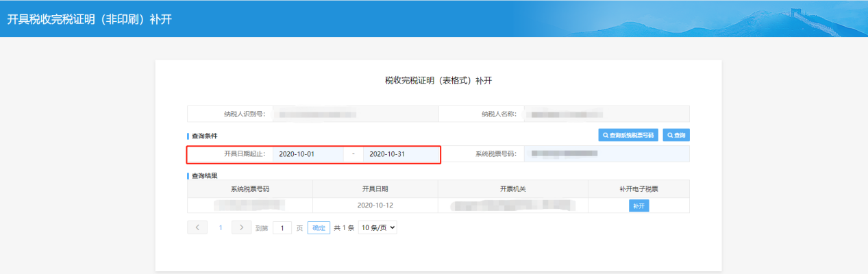Go to next page using right arrow
Image resolution: width=868 pixels, height=274 pixels.
[242, 227]
